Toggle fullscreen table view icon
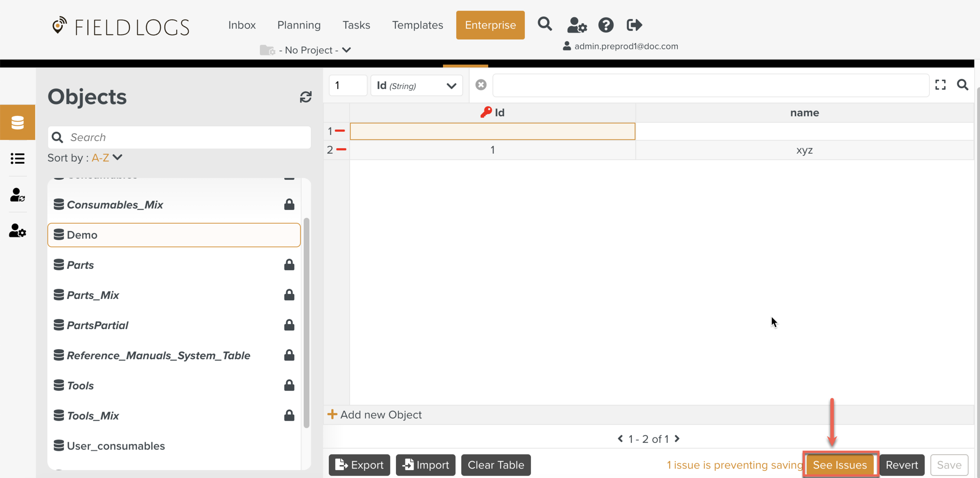Image resolution: width=980 pixels, height=478 pixels. point(940,85)
